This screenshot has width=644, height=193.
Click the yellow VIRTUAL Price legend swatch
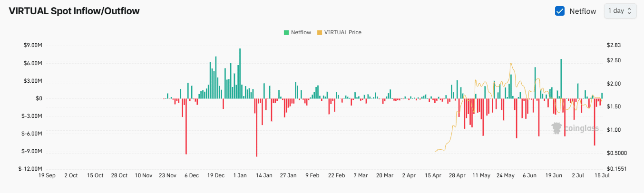(x=320, y=32)
